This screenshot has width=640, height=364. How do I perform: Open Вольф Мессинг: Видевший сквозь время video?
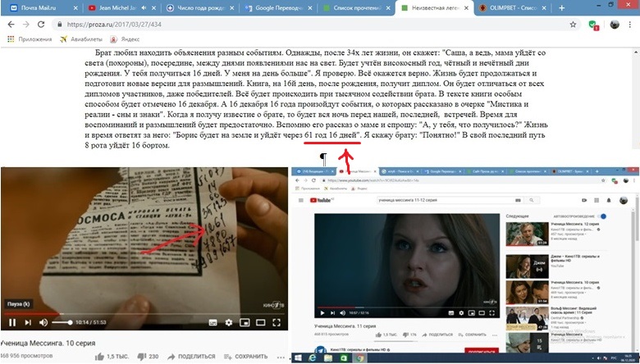pos(527,319)
